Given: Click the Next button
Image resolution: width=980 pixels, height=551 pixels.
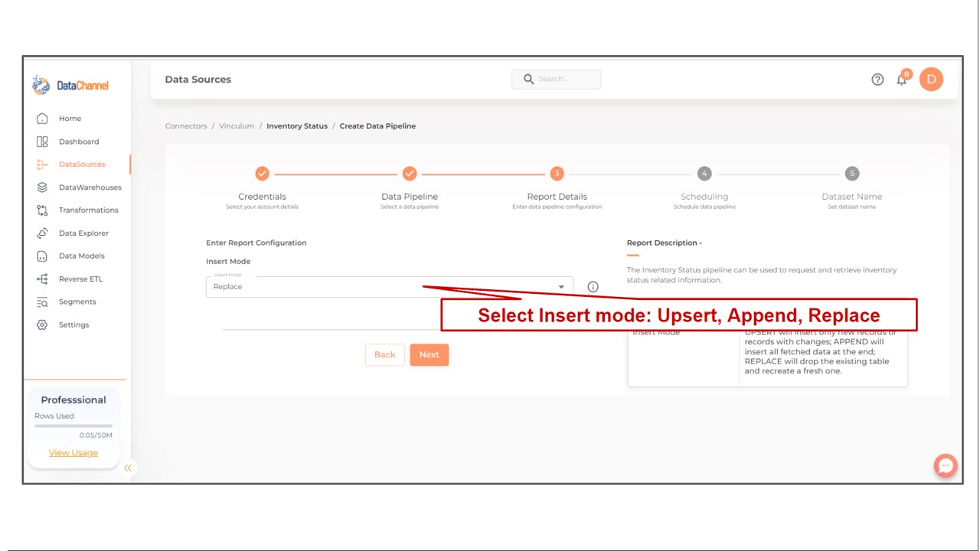Looking at the screenshot, I should point(430,354).
